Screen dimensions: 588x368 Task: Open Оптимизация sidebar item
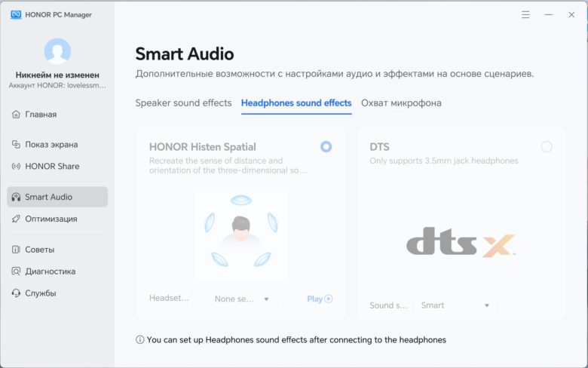(x=57, y=219)
